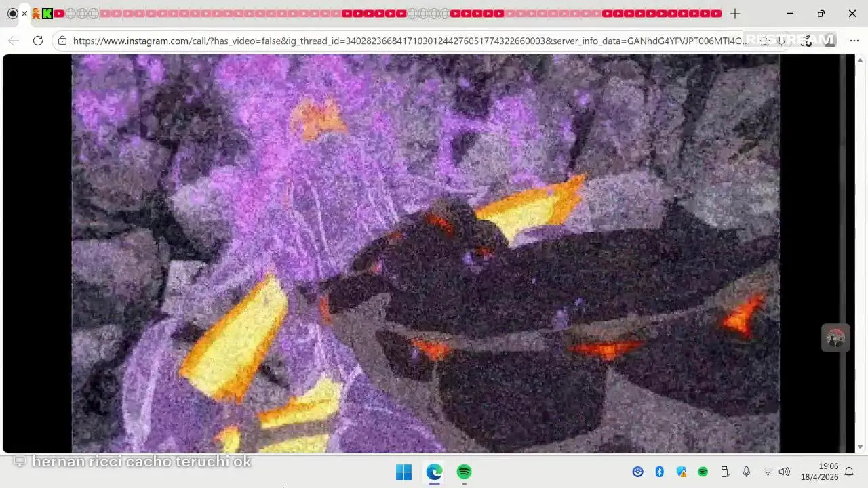868x488 pixels.
Task: Select the instagram.com/call URL in the address bar
Action: click(x=410, y=41)
